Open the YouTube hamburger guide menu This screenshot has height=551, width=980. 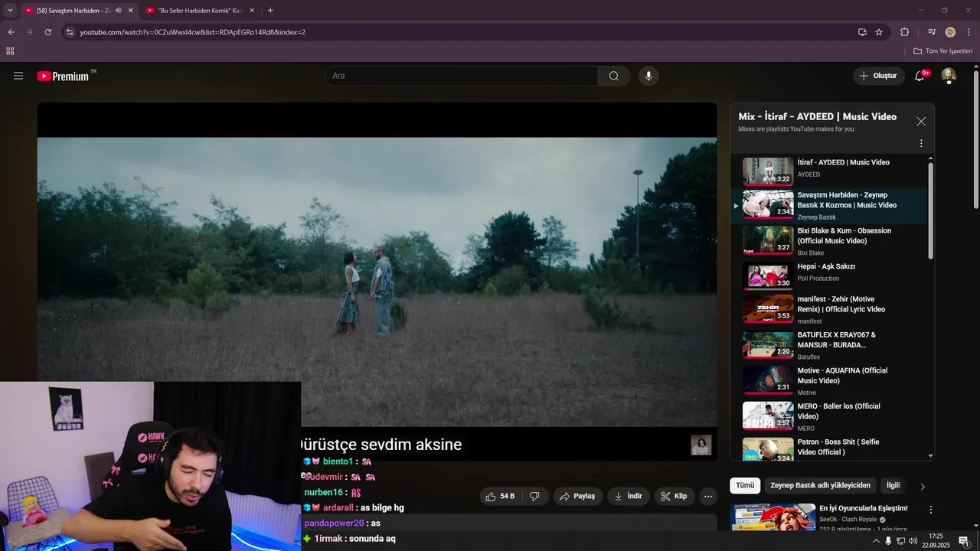pos(18,76)
